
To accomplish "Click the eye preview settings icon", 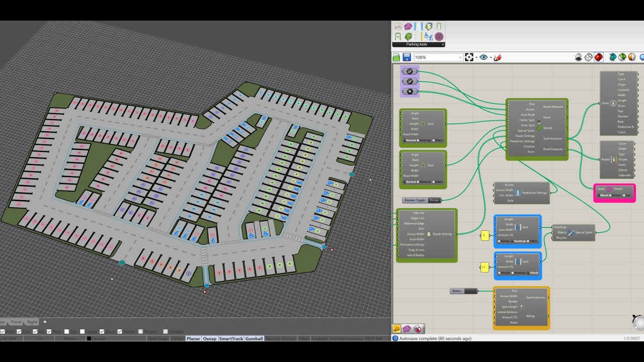I will 484,57.
